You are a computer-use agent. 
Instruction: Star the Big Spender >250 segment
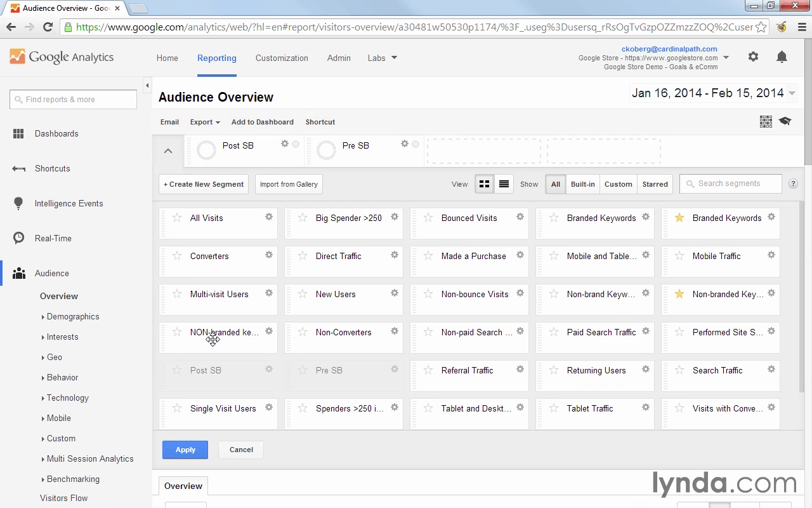[303, 218]
